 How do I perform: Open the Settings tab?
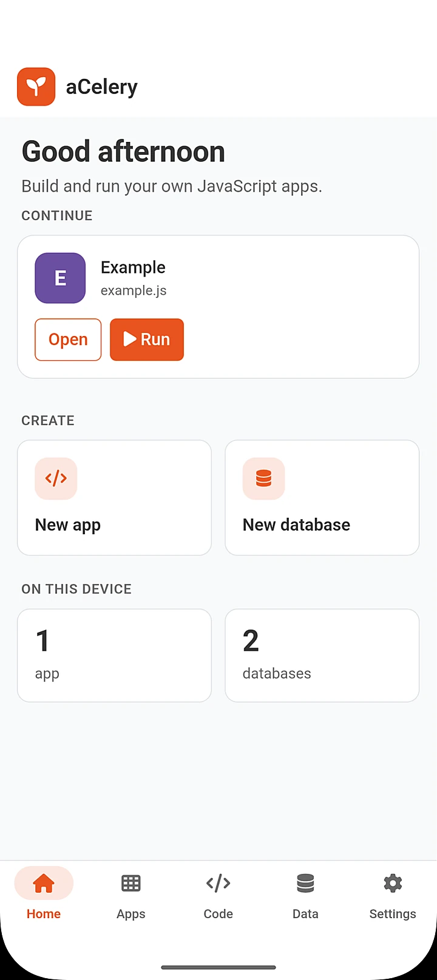pyautogui.click(x=393, y=895)
